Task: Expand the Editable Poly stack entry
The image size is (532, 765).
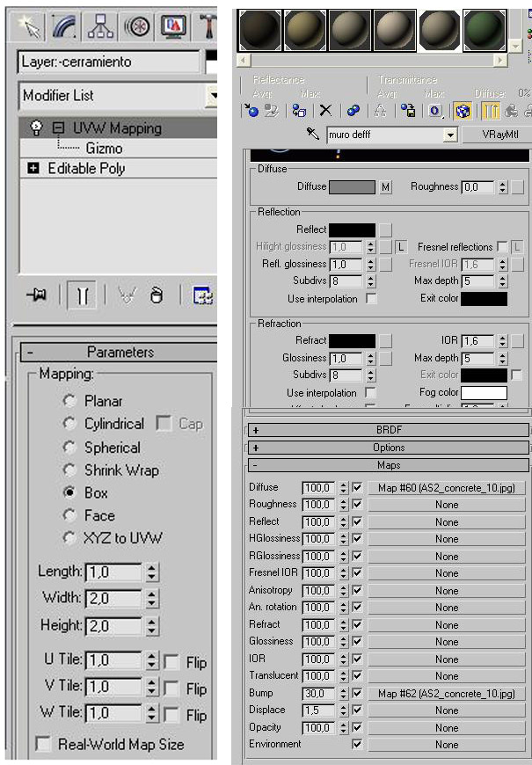Action: coord(33,168)
